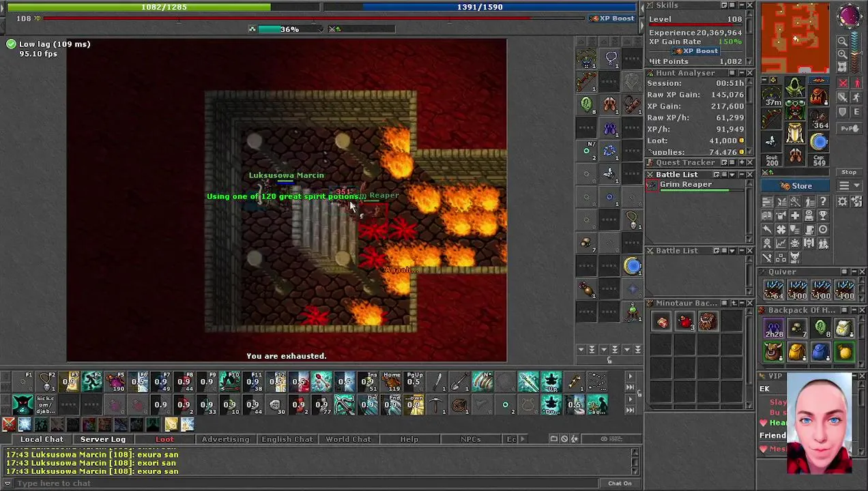Click the blue ring equipment slot

818,141
